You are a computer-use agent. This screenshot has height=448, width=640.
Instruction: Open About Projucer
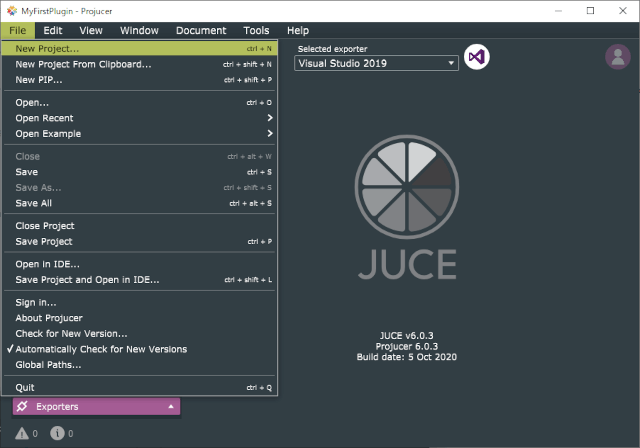click(x=140, y=318)
